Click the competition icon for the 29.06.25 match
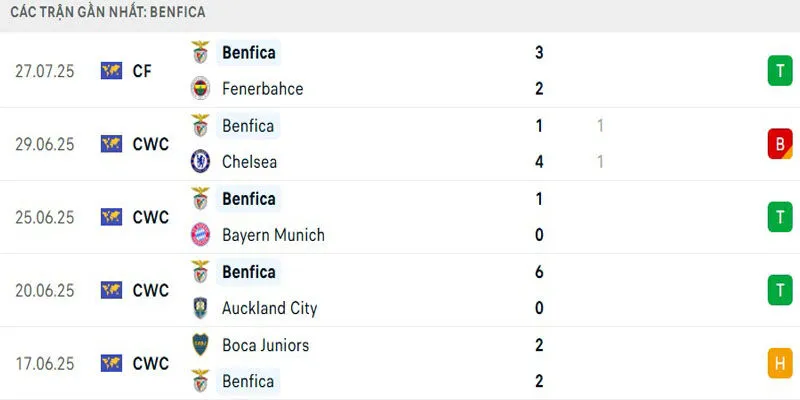The height and width of the screenshot is (400, 800). pos(111,144)
